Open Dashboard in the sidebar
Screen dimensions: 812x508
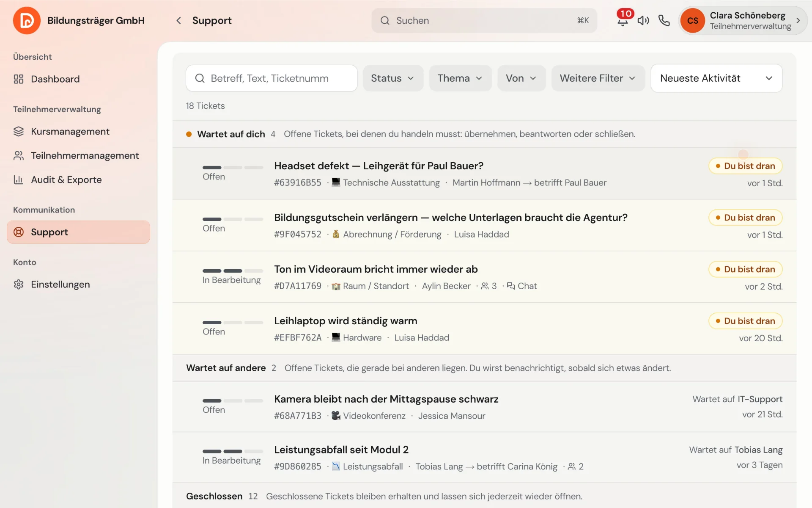click(x=79, y=79)
